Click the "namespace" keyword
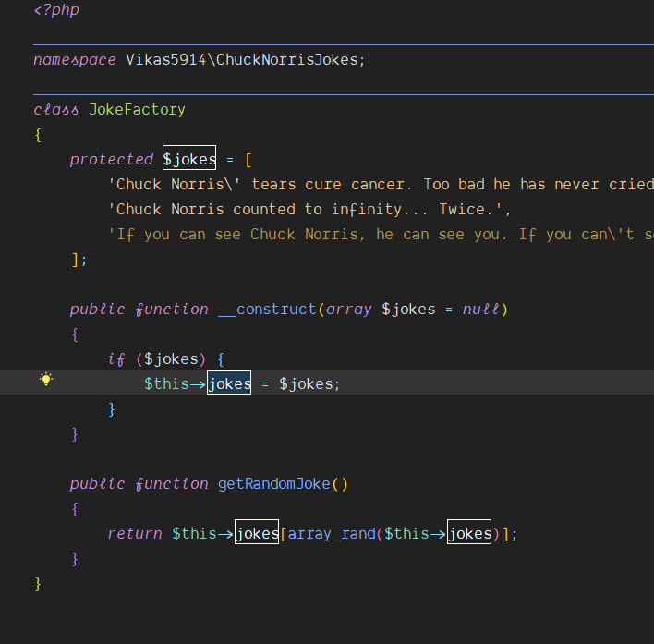This screenshot has width=654, height=644. (x=75, y=60)
